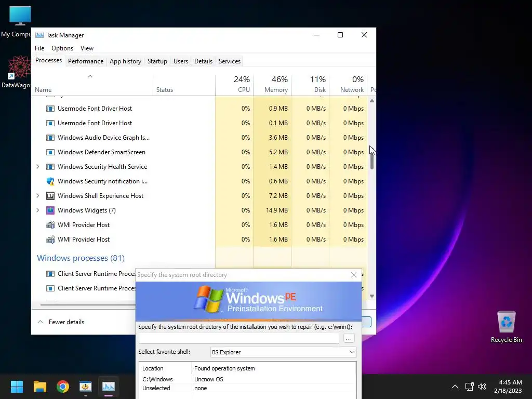Viewport: 532px width, 399px height.
Task: Click the Task Manager taskbar icon
Action: (109, 386)
